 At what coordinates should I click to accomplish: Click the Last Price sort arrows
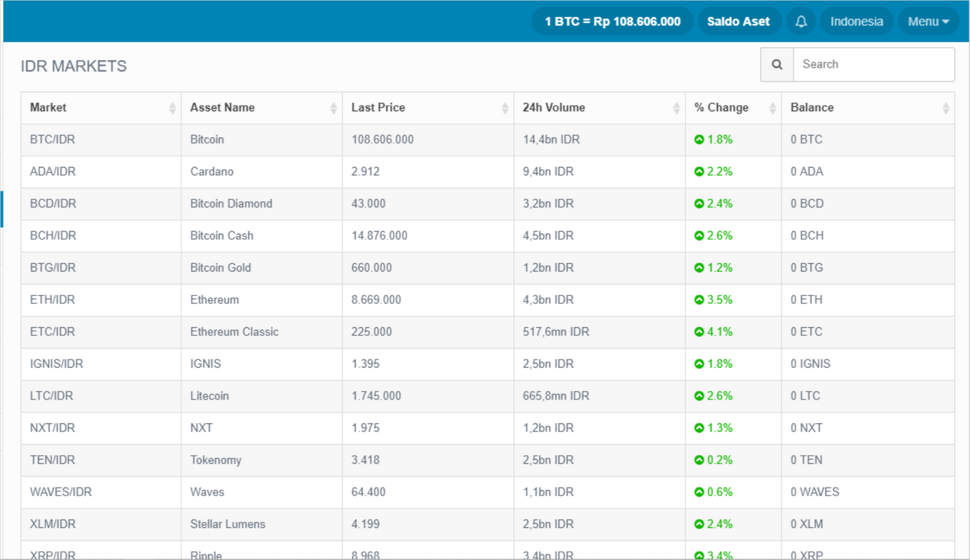point(505,108)
